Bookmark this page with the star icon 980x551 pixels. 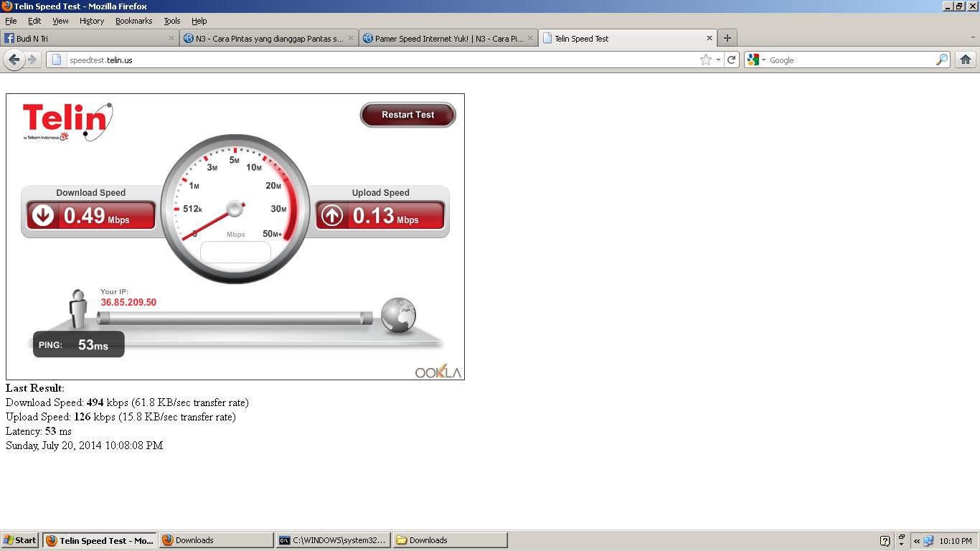pos(706,60)
